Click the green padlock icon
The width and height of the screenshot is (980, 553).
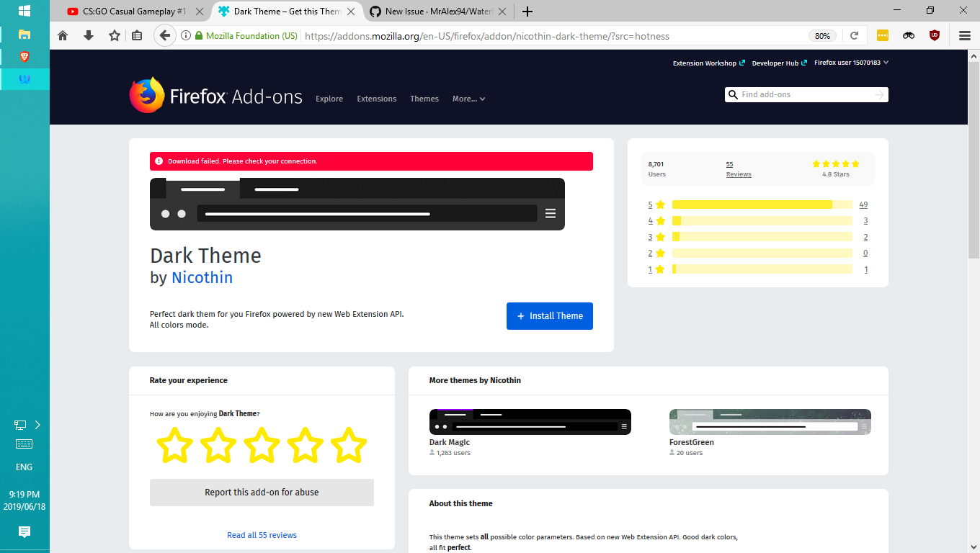pos(199,35)
